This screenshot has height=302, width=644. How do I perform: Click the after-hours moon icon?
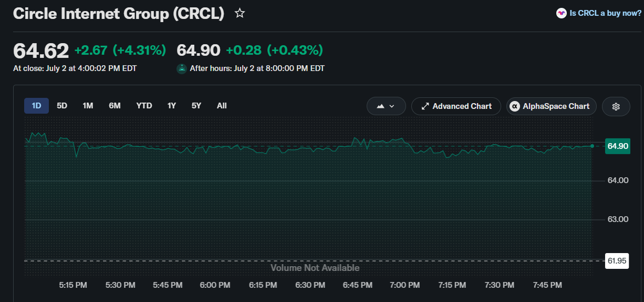(182, 68)
